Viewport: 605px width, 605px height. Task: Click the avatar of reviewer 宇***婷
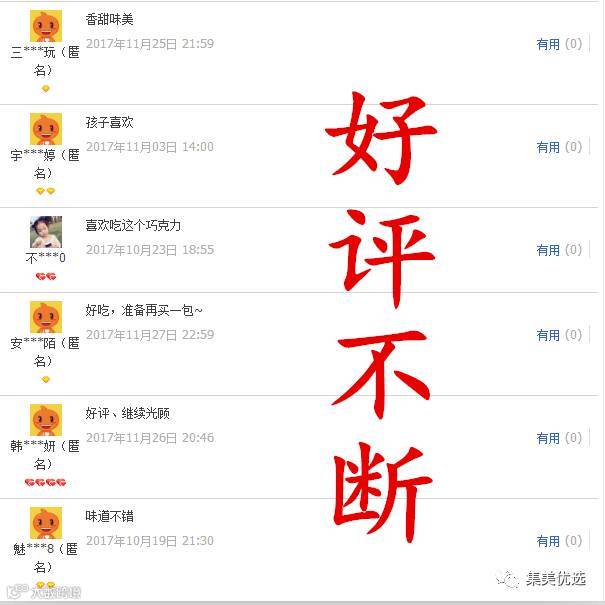46,129
